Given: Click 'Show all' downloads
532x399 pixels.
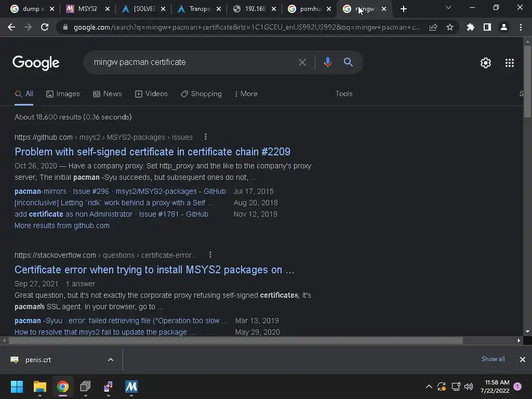Looking at the screenshot, I should click(x=493, y=359).
